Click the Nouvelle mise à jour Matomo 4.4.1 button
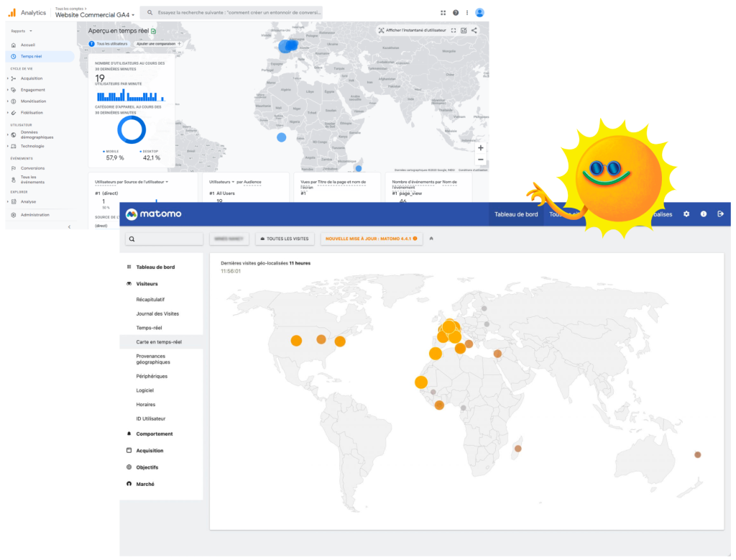 (x=372, y=239)
